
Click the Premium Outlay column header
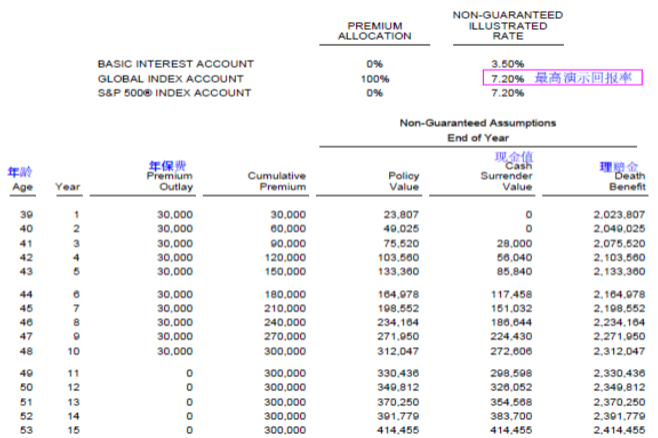pyautogui.click(x=170, y=182)
